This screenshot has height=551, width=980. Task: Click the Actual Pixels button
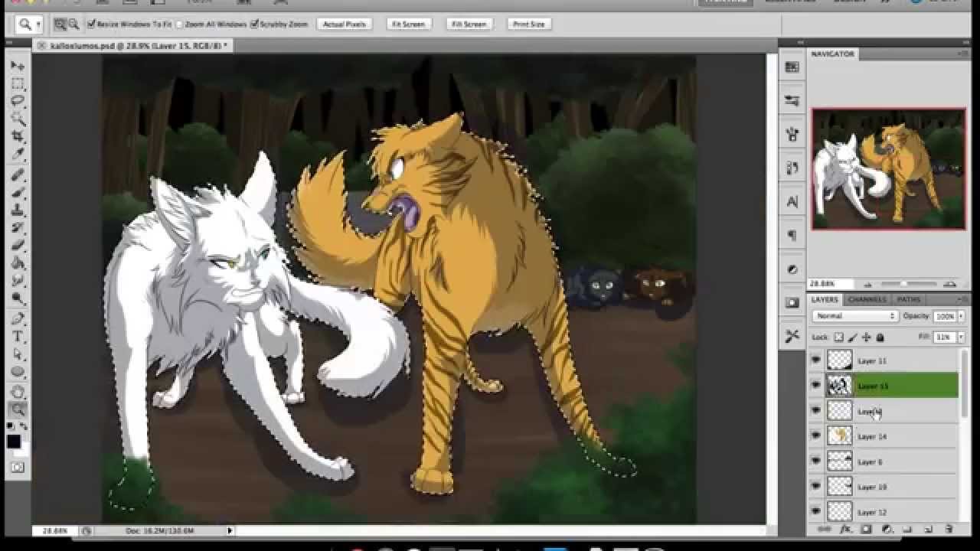point(345,24)
